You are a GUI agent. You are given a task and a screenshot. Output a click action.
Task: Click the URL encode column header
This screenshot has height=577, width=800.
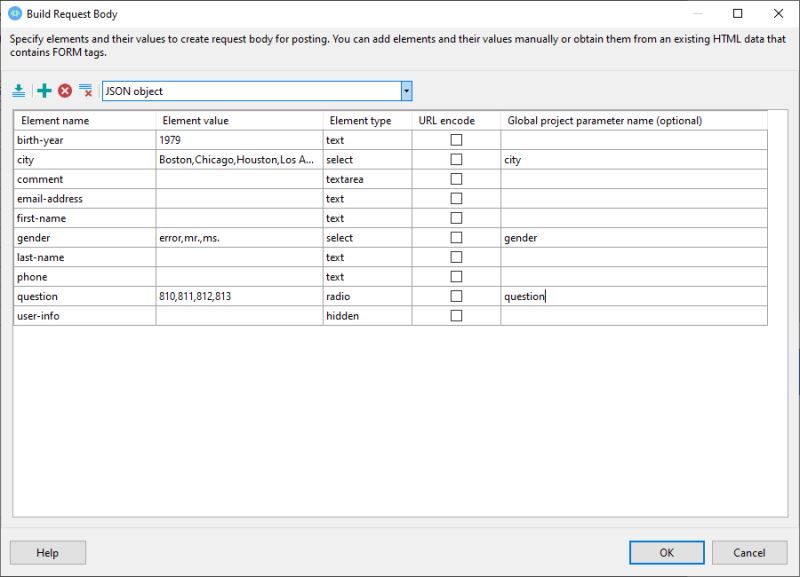point(456,120)
